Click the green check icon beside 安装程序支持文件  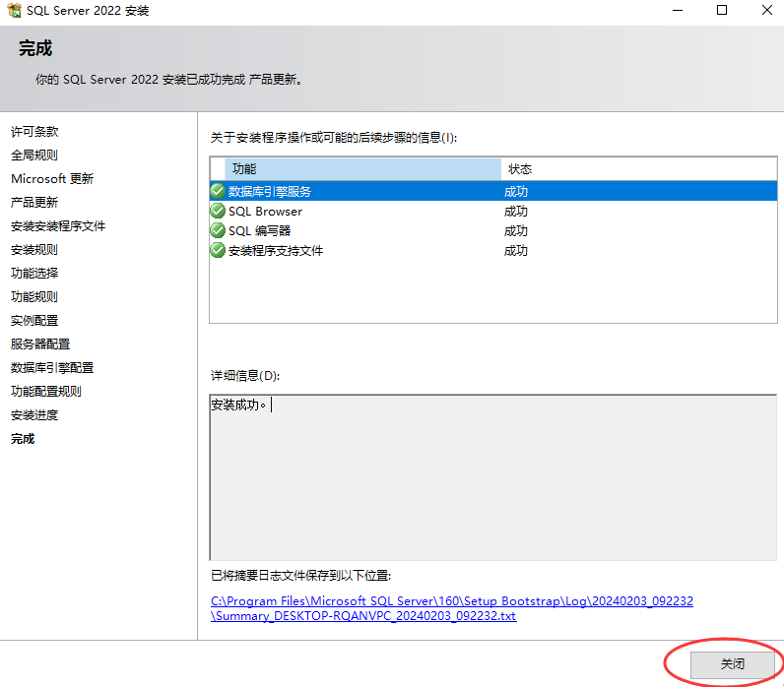tap(218, 250)
